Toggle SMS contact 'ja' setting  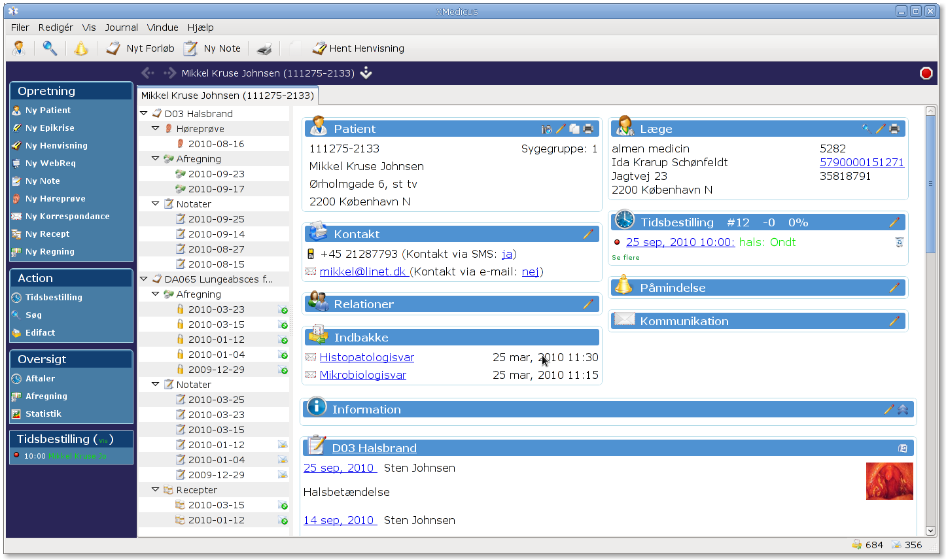(507, 254)
